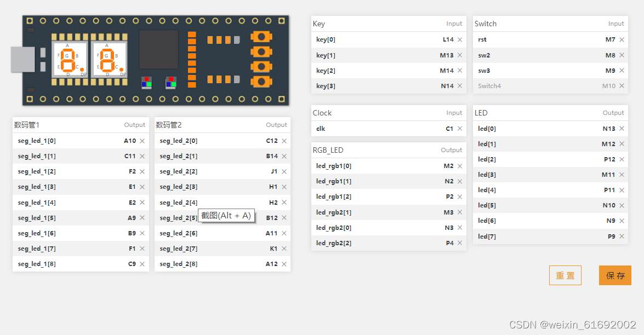The image size is (644, 335).
Task: Select the first seven-segment display on board
Action: point(70,60)
